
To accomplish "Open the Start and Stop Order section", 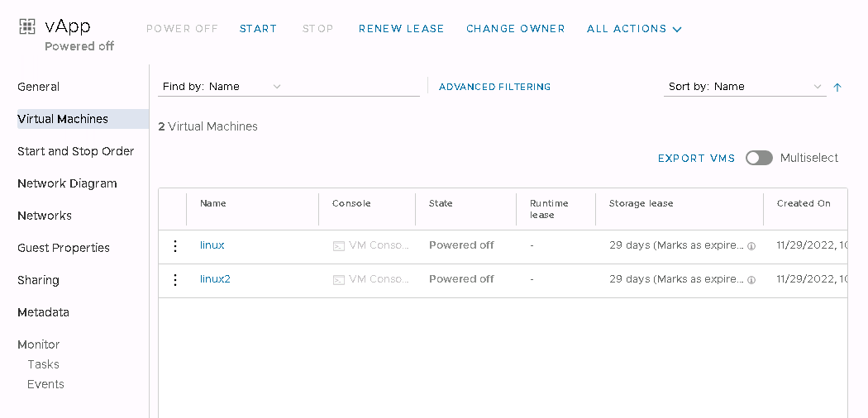I will [75, 151].
